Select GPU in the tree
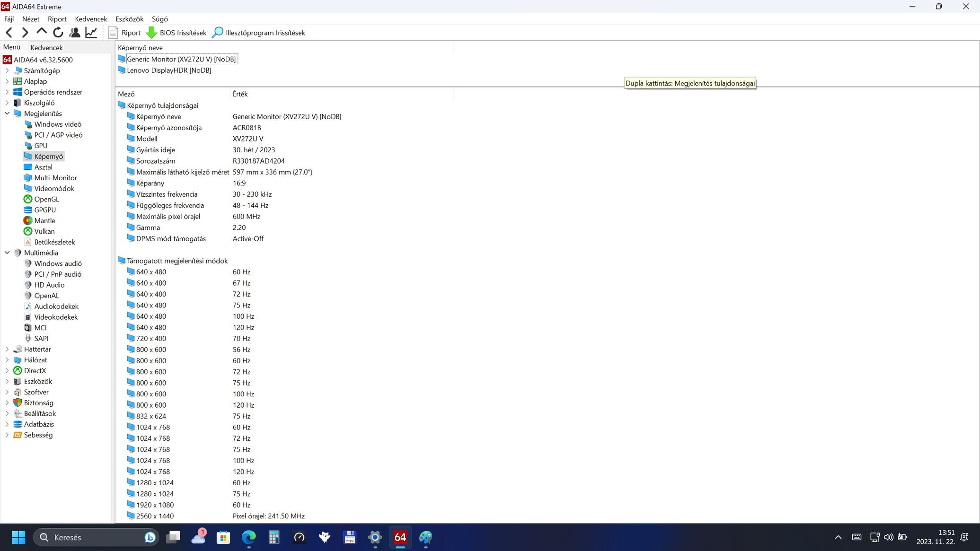Image resolution: width=980 pixels, height=551 pixels. tap(41, 146)
